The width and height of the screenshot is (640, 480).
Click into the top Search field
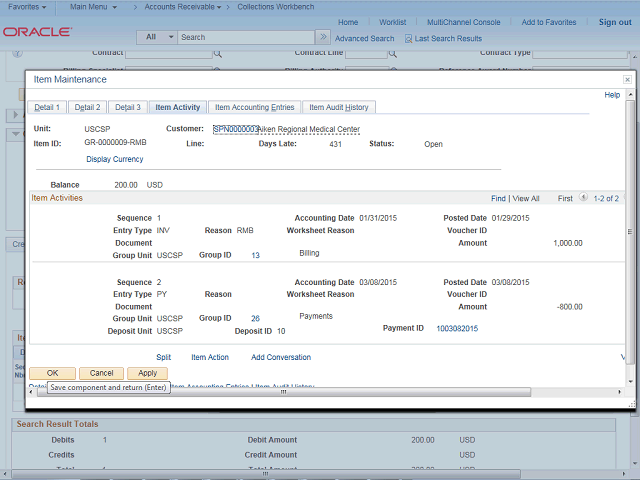245,37
